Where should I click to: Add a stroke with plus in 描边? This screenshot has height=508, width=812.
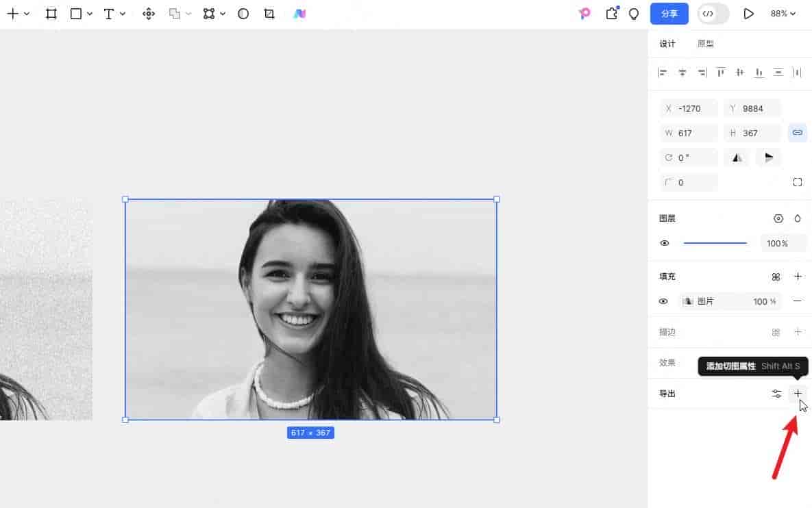coord(798,332)
